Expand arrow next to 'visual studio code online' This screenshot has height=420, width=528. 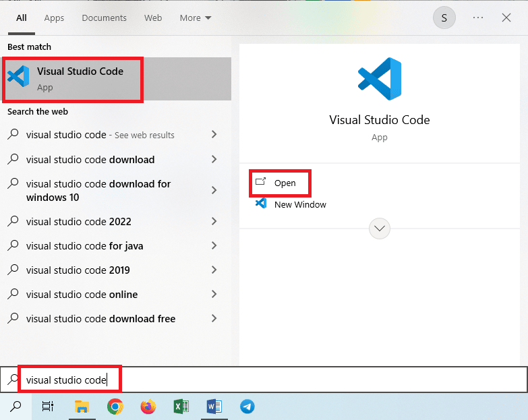point(214,294)
